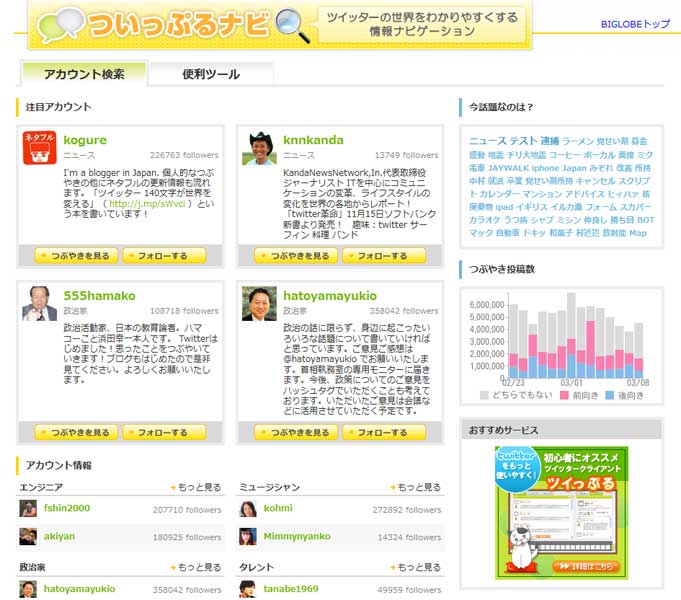Click akiyan's small avatar icon

29,537
